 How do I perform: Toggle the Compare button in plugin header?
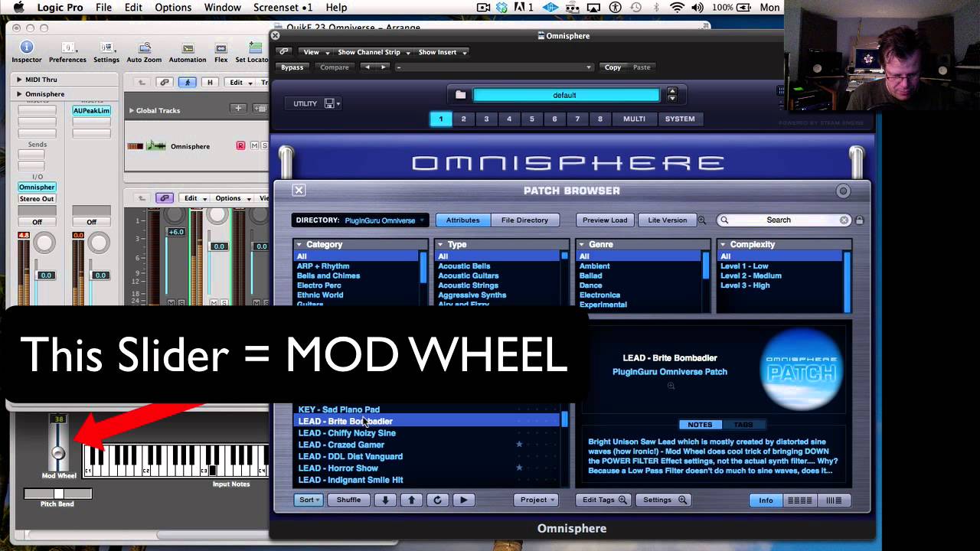click(x=334, y=67)
